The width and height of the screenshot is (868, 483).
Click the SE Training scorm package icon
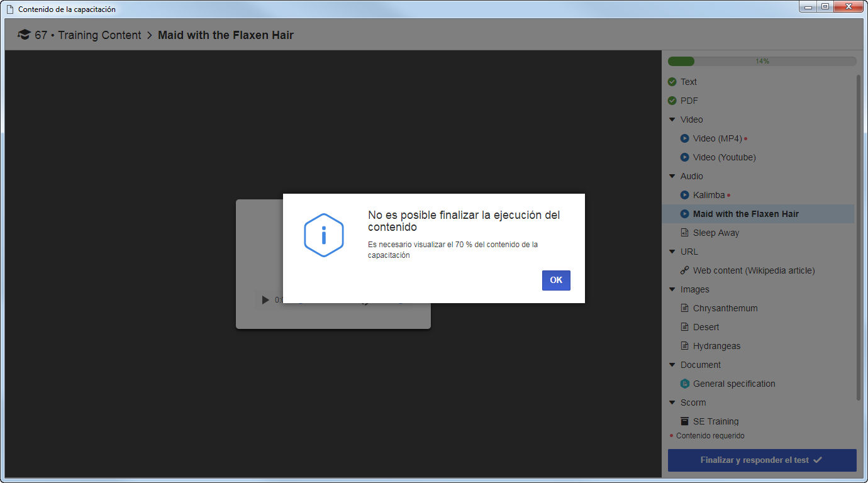click(684, 421)
